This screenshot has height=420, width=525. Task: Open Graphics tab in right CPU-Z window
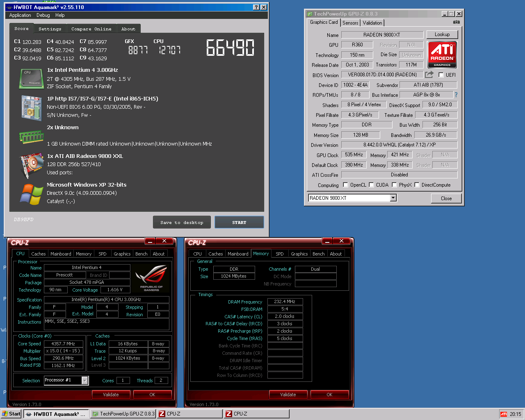(299, 254)
